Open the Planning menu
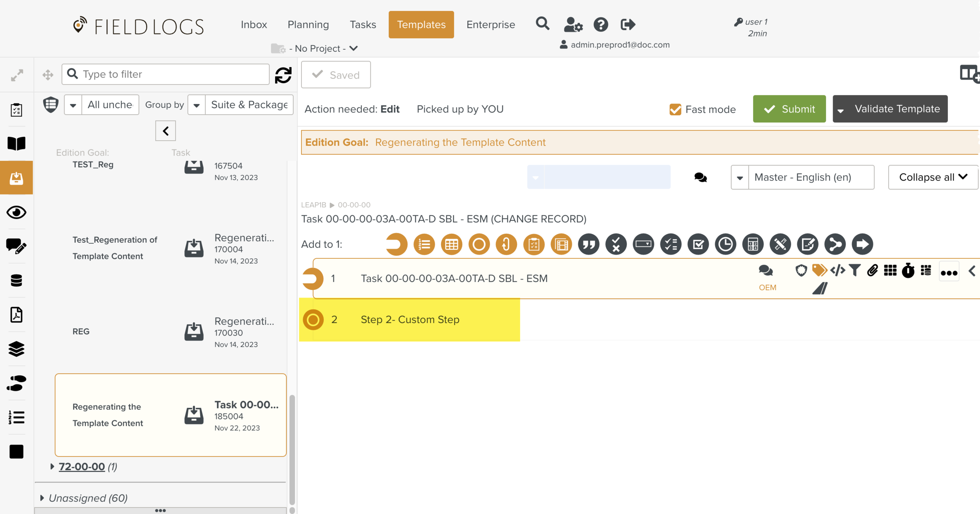Viewport: 980px width, 514px height. [x=308, y=25]
